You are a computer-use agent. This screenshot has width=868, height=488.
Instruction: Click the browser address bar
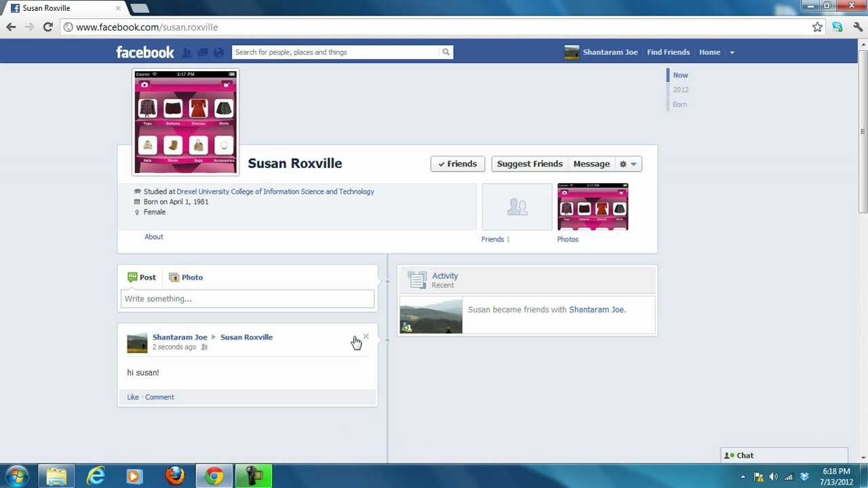pos(434,27)
